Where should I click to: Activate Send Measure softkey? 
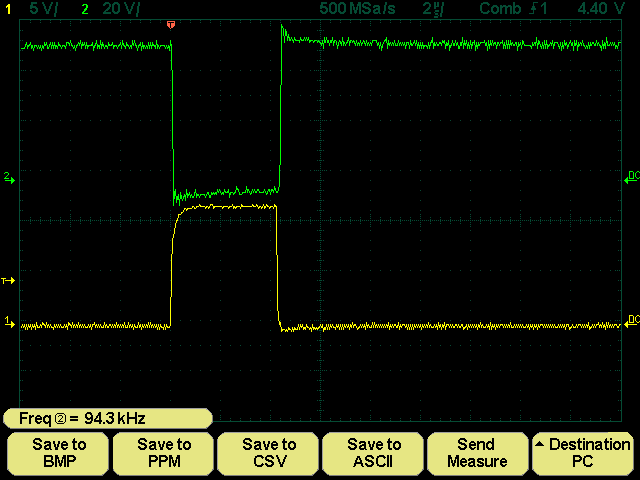coord(478,453)
